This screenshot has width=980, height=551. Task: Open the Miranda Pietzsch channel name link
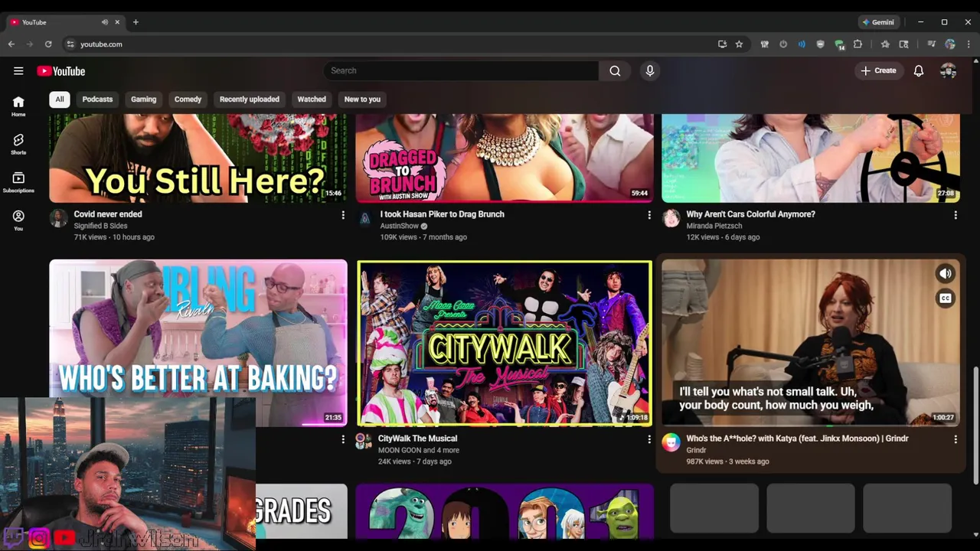[714, 227]
